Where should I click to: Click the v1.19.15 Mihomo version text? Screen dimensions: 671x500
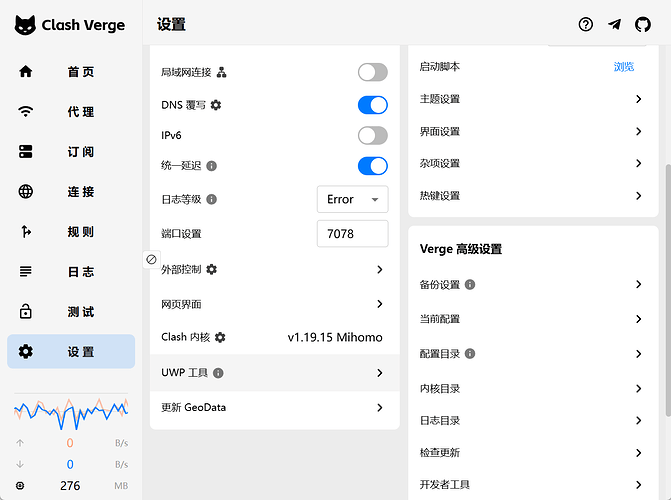[335, 337]
